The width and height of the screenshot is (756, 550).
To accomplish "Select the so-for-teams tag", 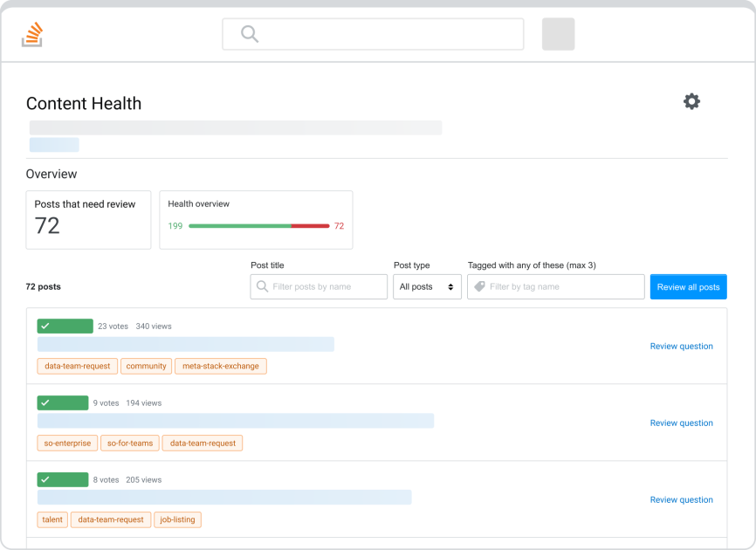I will coord(130,443).
